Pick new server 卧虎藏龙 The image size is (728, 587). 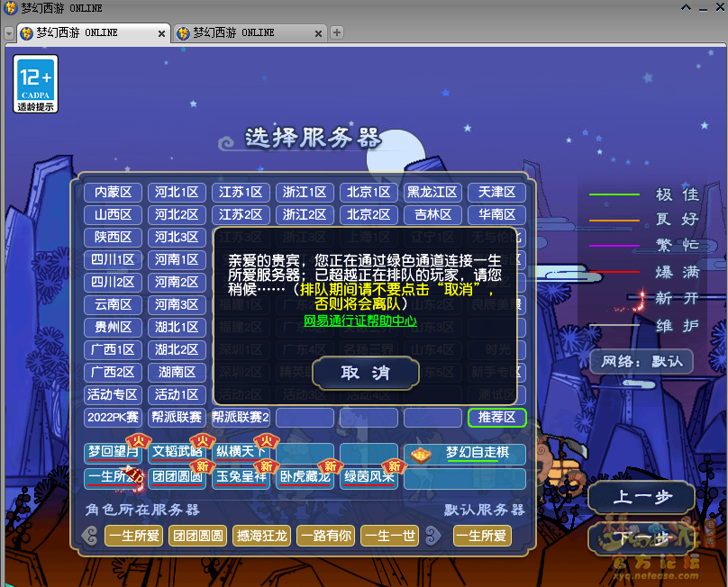[305, 477]
